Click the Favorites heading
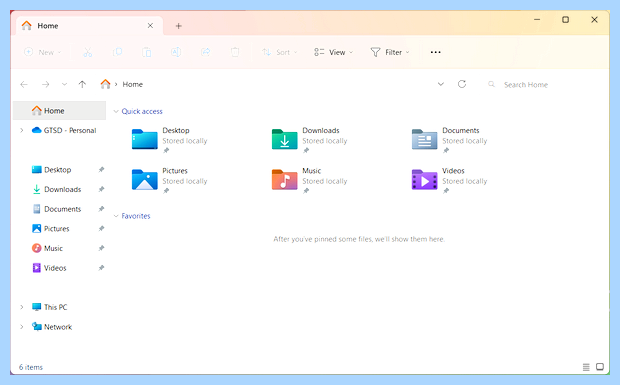Screen dimensions: 620x385 pos(136,216)
